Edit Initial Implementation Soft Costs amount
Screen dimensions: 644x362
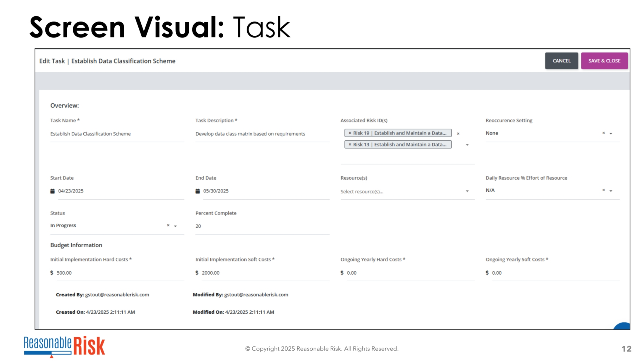[265, 273]
